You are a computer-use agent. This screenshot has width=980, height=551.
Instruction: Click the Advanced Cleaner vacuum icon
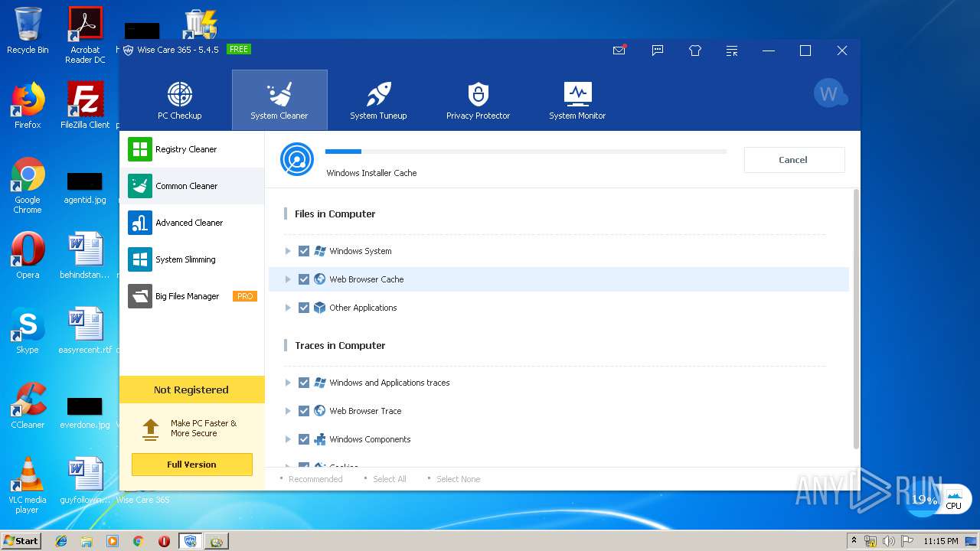tap(140, 223)
